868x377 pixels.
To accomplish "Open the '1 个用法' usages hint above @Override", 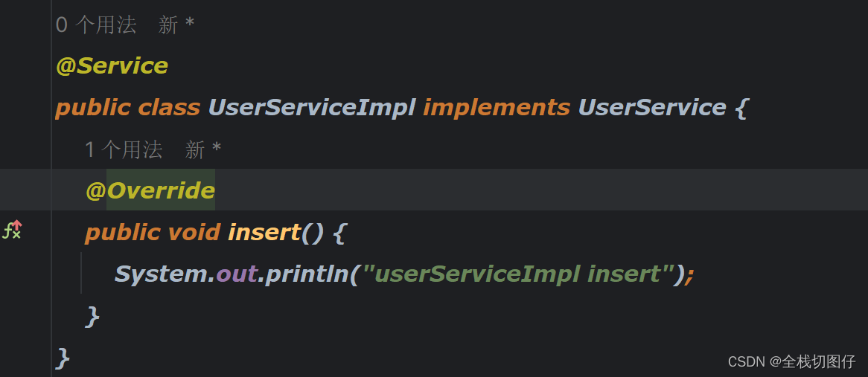I will click(124, 149).
